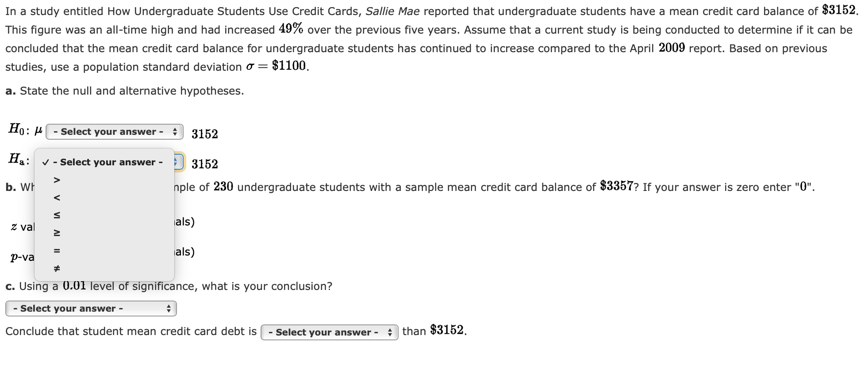
Task: Select the < option for Ha
Action: tap(56, 197)
